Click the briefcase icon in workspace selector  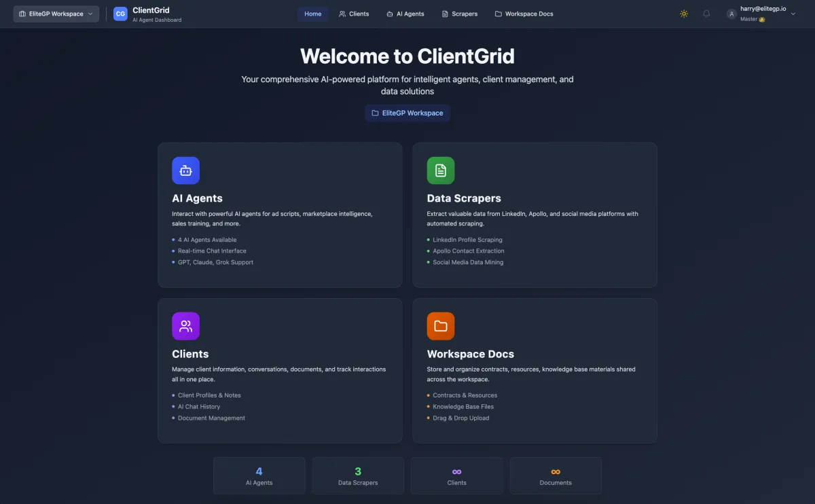click(23, 14)
